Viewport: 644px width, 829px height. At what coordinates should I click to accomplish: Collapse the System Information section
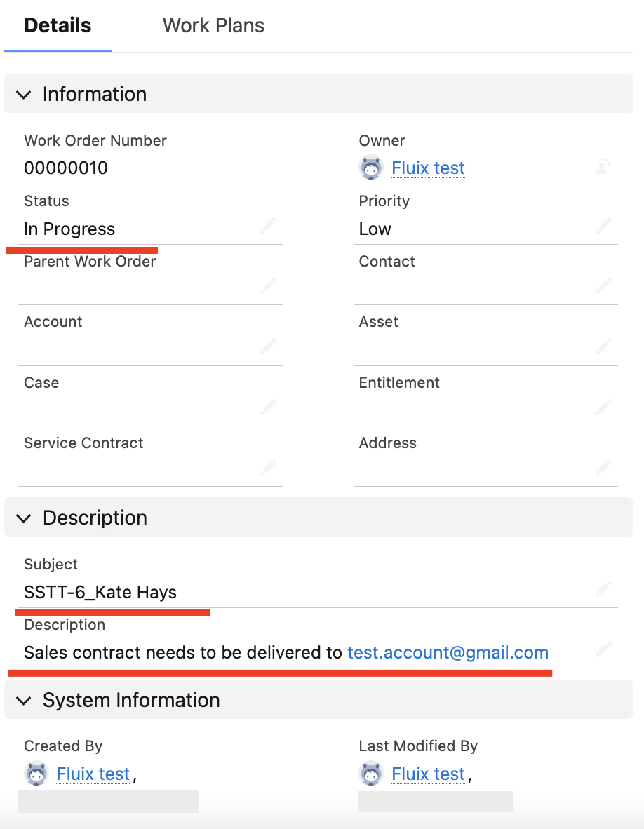[x=23, y=700]
